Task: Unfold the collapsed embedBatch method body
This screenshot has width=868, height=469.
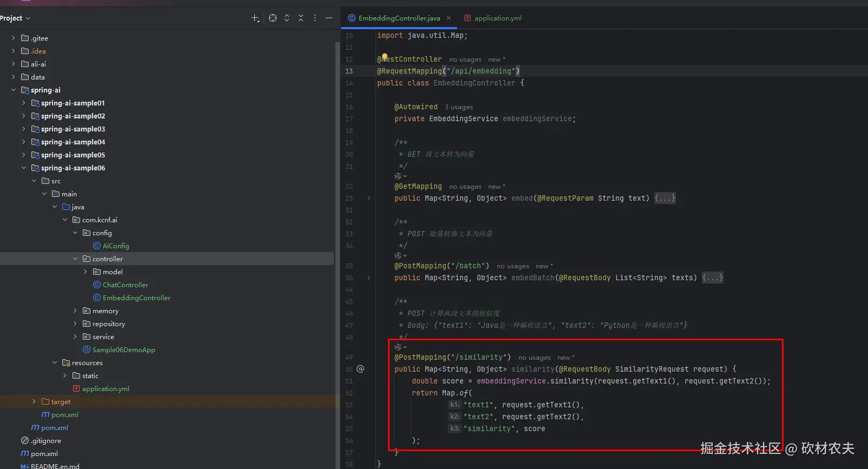Action: coord(712,278)
